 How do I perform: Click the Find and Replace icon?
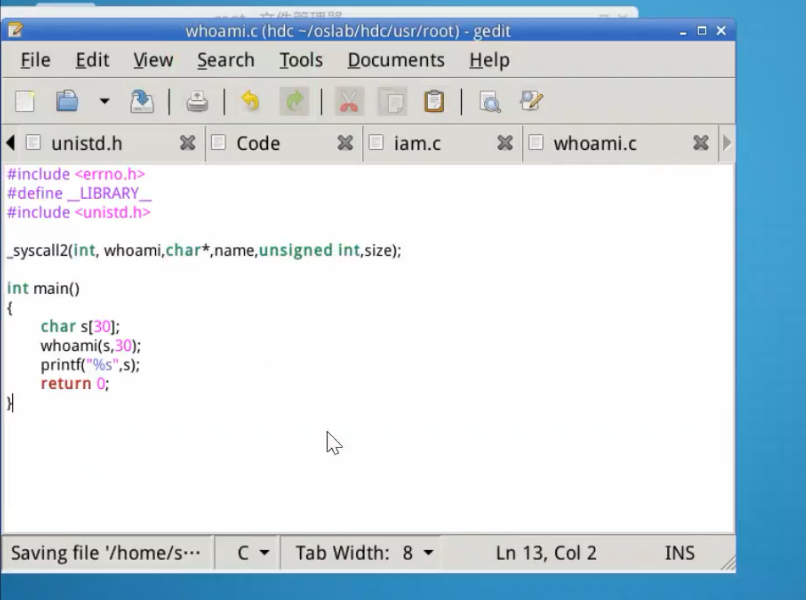pos(531,101)
